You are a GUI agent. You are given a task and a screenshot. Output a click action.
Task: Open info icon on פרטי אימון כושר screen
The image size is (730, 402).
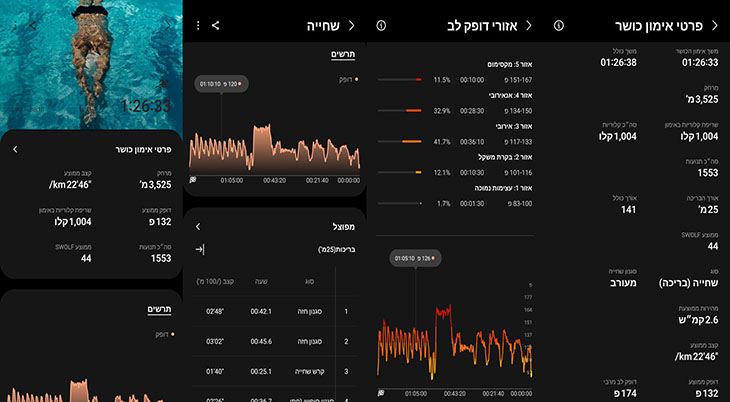[559, 26]
